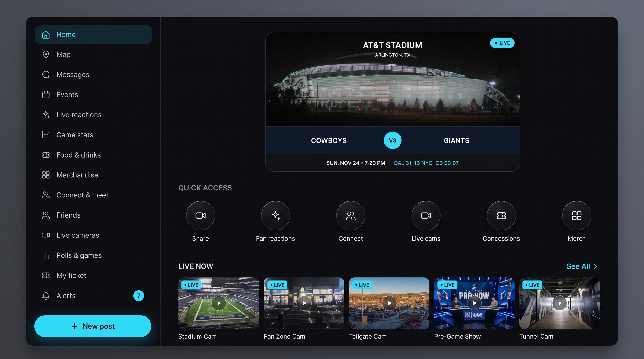Click the Alerts bell icon
Screen dimensions: 644x359
pos(46,296)
